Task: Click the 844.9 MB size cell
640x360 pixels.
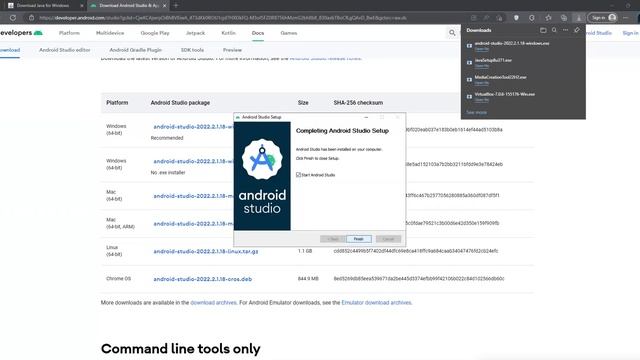Action: coord(308,279)
